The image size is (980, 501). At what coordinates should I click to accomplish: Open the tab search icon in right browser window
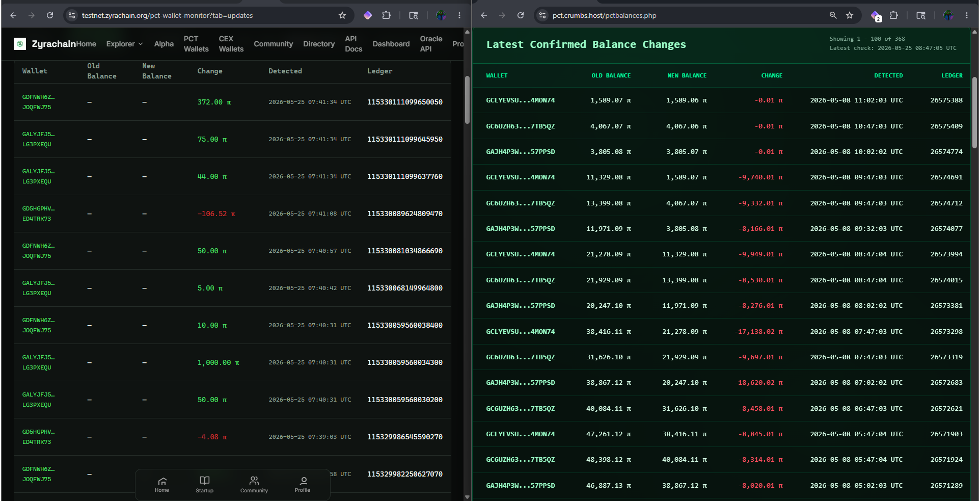click(x=921, y=15)
